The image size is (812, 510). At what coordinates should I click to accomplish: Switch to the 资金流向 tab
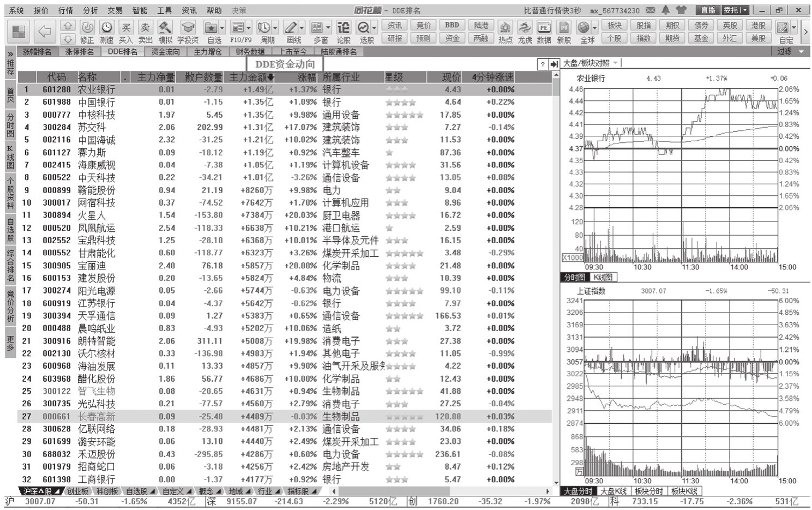point(165,52)
